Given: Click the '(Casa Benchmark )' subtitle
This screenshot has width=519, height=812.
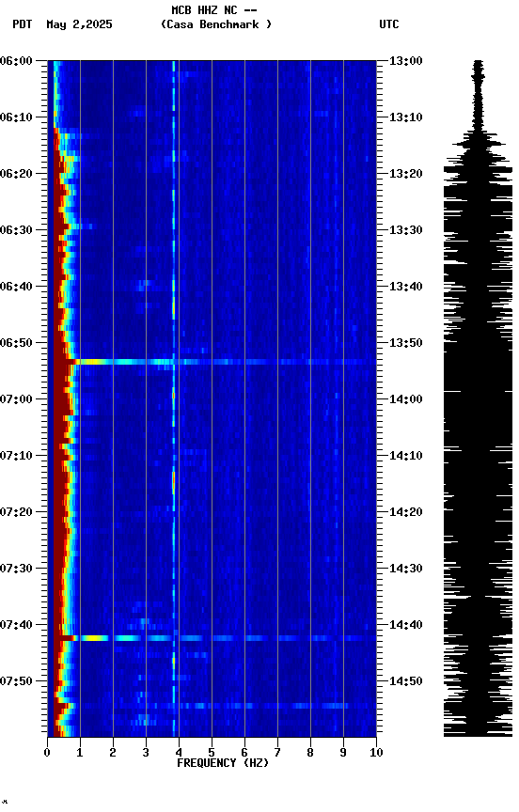Looking at the screenshot, I should coord(216,24).
